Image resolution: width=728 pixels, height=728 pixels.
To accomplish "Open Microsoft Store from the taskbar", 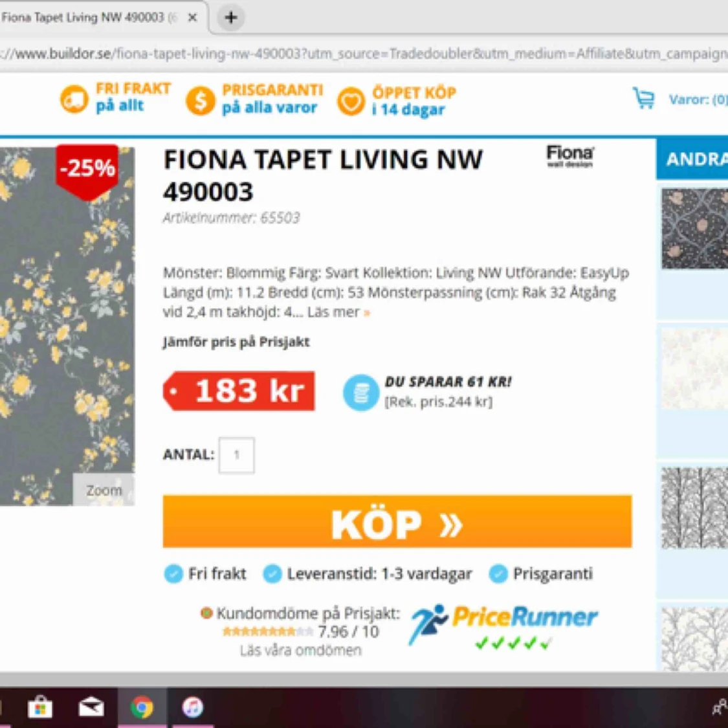I will [40, 707].
